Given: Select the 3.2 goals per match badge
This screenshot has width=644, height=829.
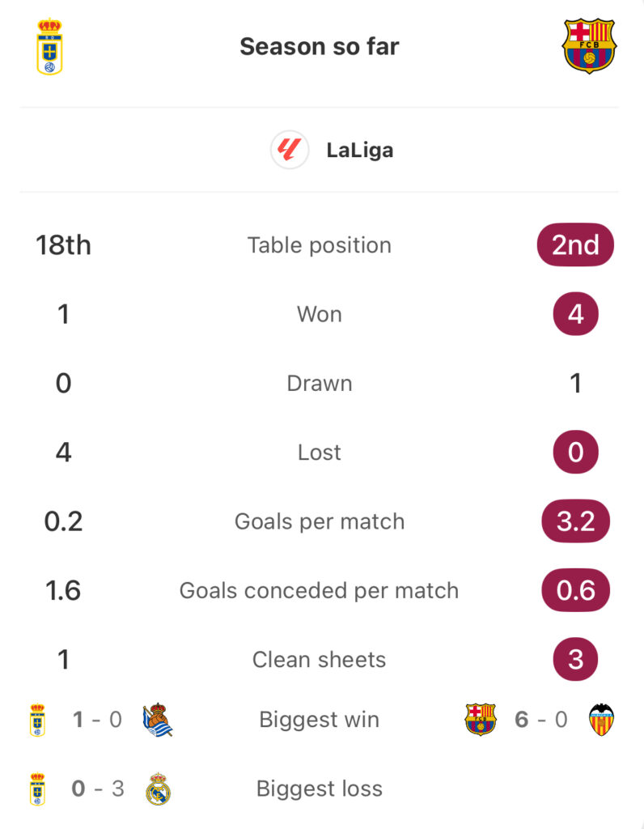Looking at the screenshot, I should pyautogui.click(x=575, y=521).
